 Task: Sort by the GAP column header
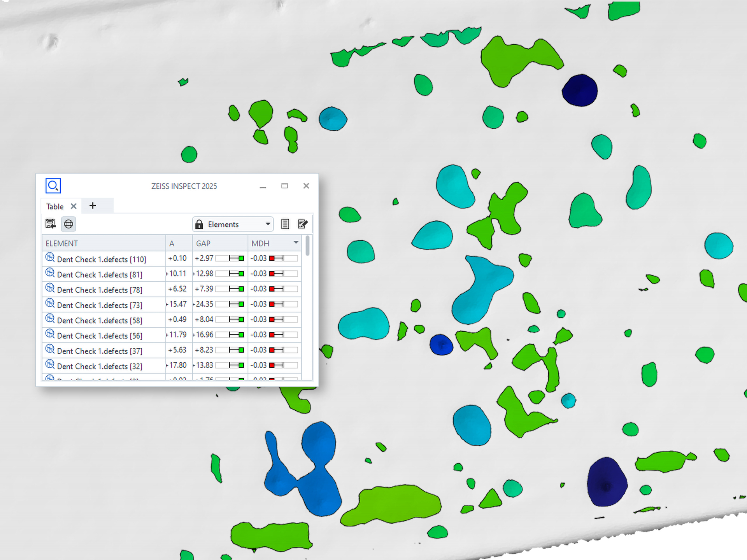tap(203, 243)
